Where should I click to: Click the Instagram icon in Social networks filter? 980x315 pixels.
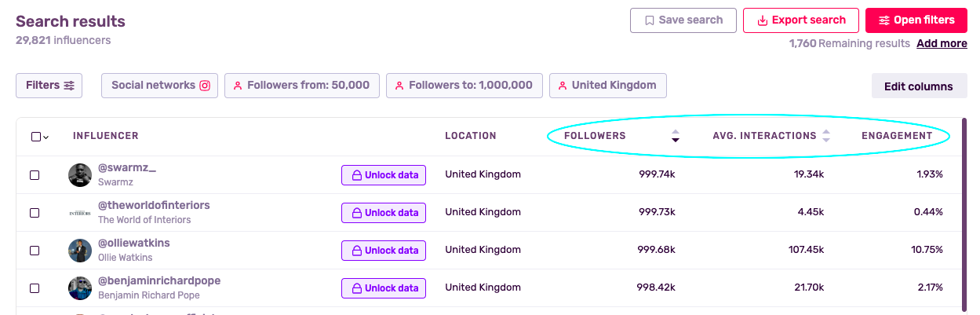pos(205,86)
